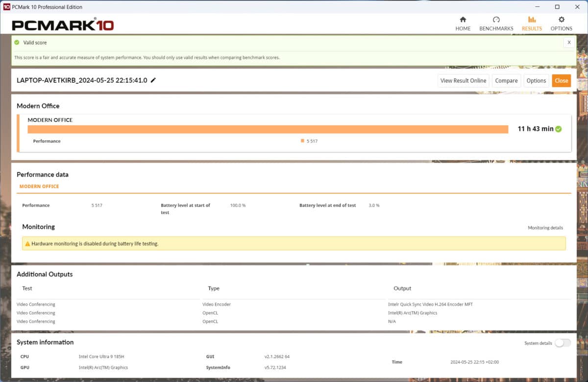Select the MODERN OFFICE performance data tab

(x=39, y=187)
